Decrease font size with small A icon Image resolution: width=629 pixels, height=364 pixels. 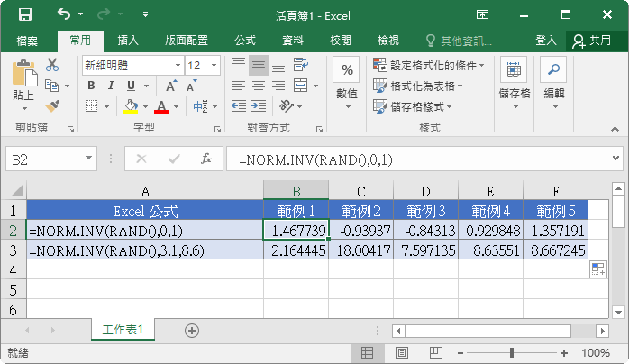192,86
